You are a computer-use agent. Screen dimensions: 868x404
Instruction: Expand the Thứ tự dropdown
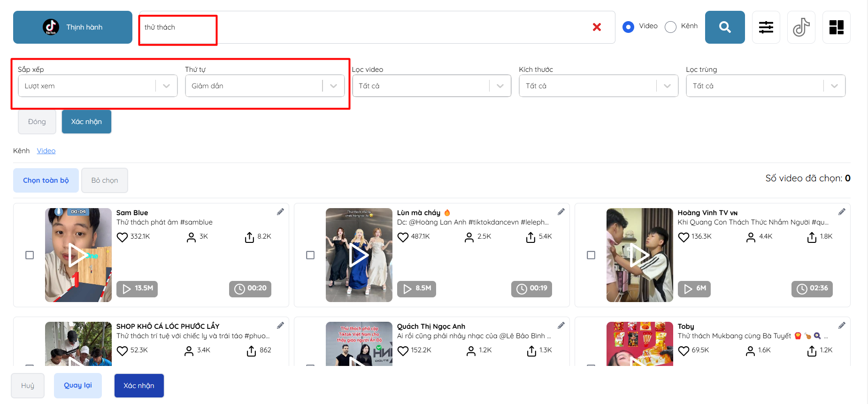[265, 86]
